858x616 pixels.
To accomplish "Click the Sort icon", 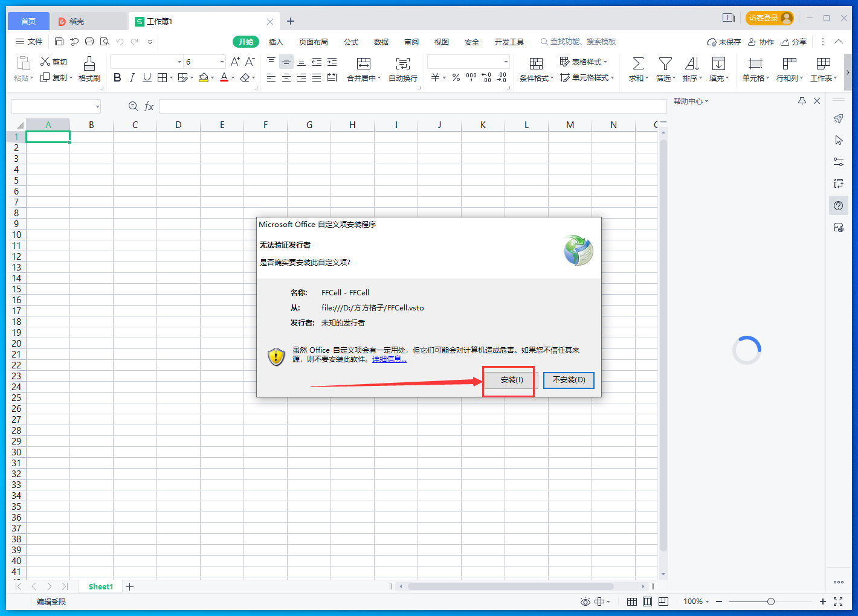I will [692, 63].
